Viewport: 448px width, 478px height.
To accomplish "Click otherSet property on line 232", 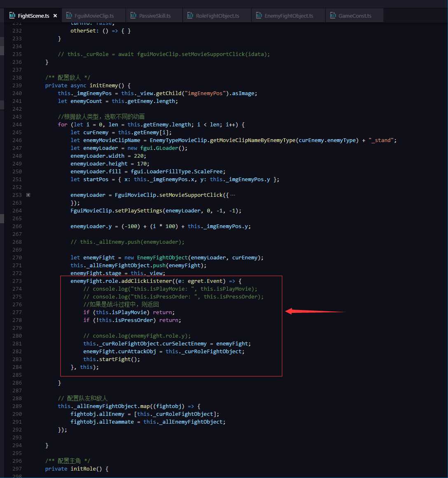I will (x=83, y=31).
